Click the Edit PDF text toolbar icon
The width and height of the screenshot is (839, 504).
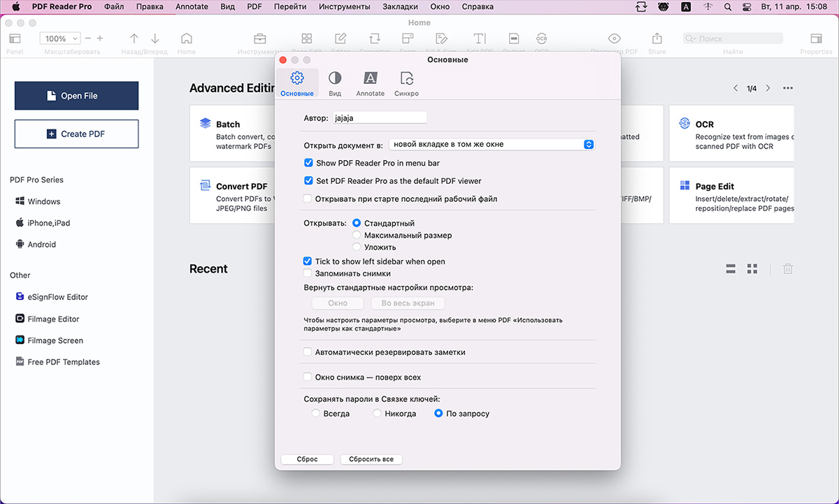tap(480, 38)
